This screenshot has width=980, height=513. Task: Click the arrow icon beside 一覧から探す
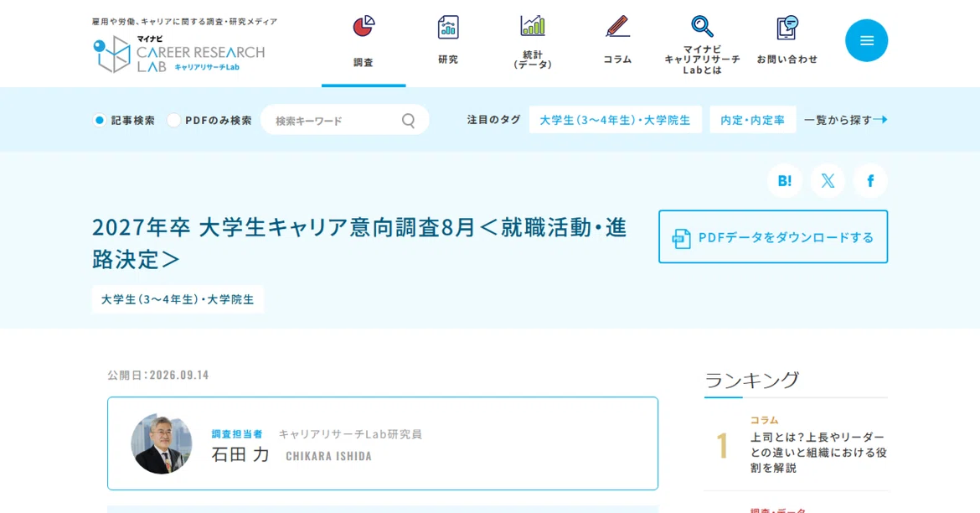pyautogui.click(x=880, y=120)
